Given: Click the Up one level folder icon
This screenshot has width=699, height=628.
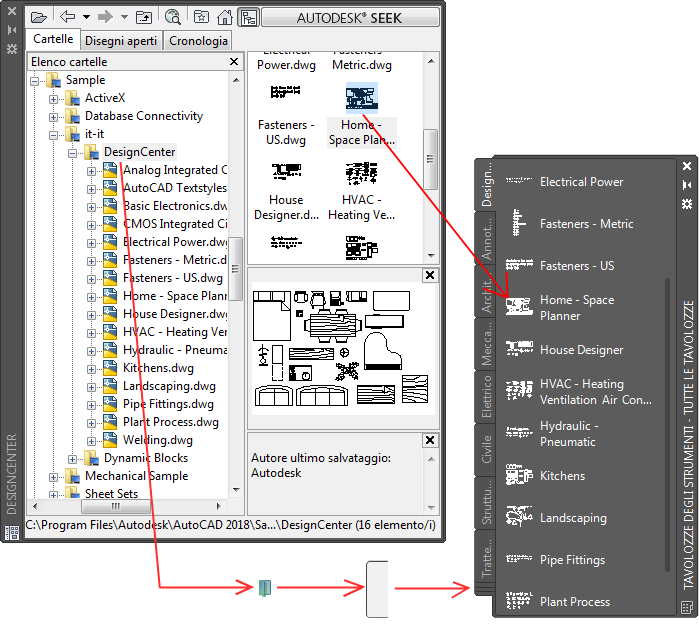Looking at the screenshot, I should click(x=144, y=17).
